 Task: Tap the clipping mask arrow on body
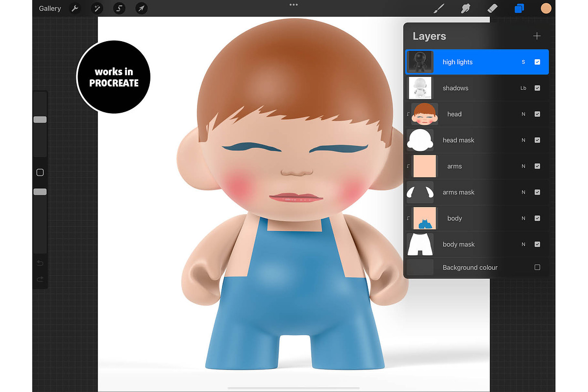coord(409,218)
